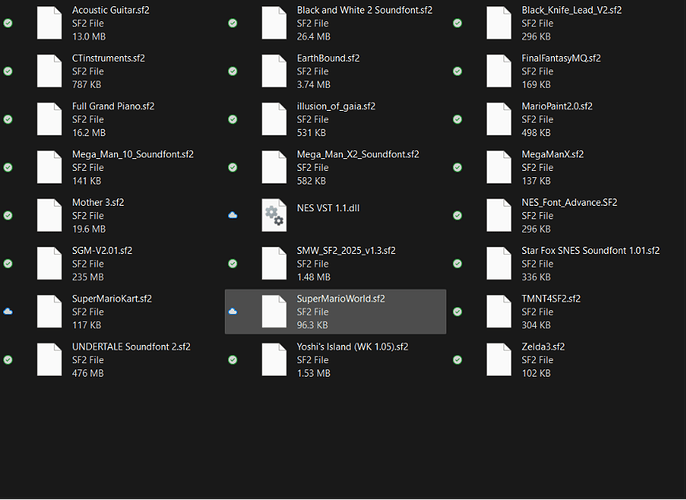Click the EarthBound.sf2 file icon
The width and height of the screenshot is (686, 500).
pyautogui.click(x=274, y=71)
